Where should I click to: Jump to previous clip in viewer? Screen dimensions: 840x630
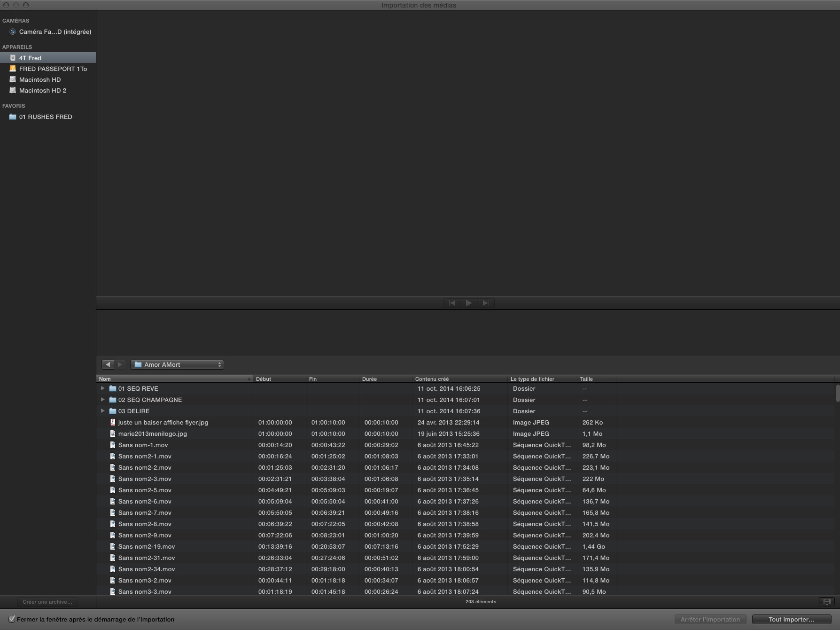(x=452, y=303)
